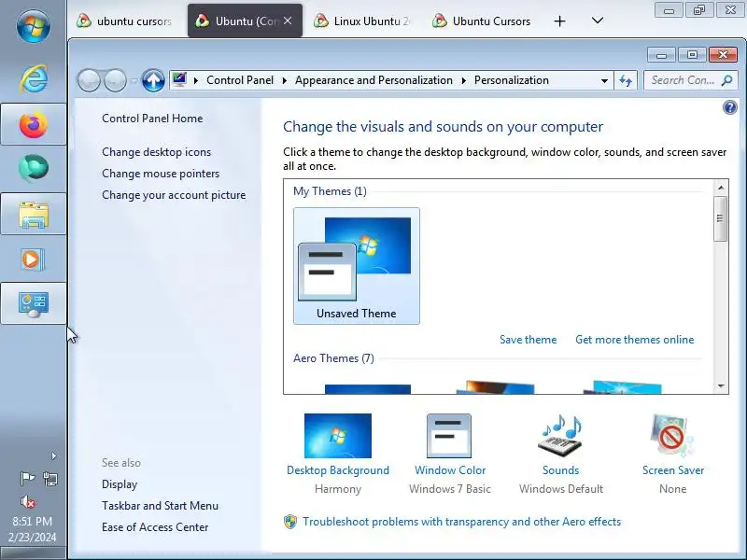Screen dimensions: 747x560
Task: Go back in Control Panel
Action: [89, 80]
